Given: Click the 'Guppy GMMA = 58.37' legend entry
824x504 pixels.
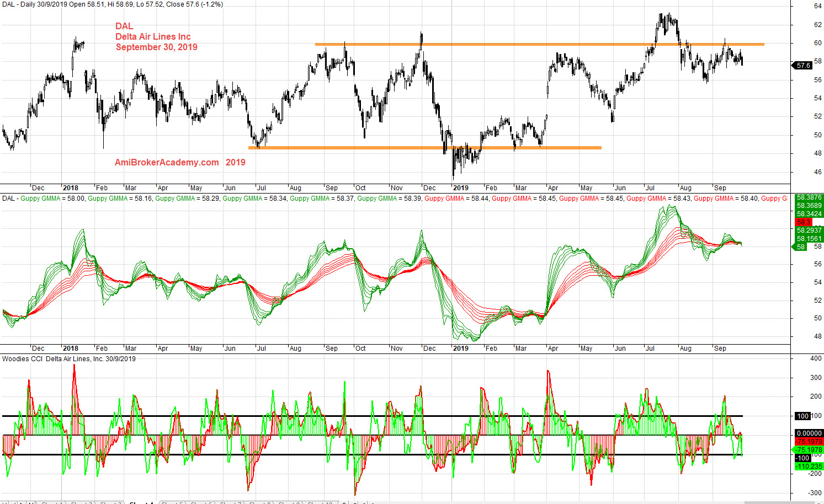Looking at the screenshot, I should point(322,199).
